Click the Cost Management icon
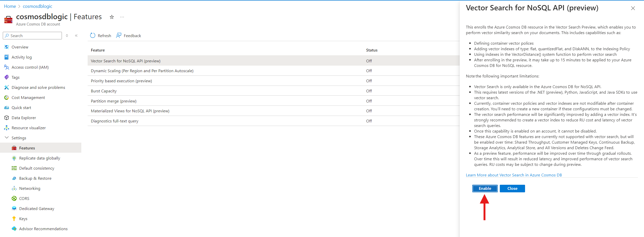This screenshot has width=644, height=237. [x=7, y=97]
